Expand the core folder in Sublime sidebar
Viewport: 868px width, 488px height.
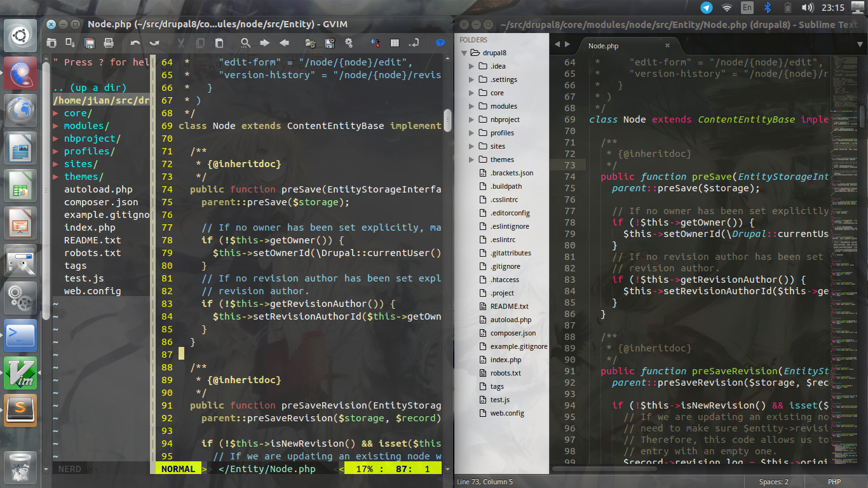click(472, 93)
